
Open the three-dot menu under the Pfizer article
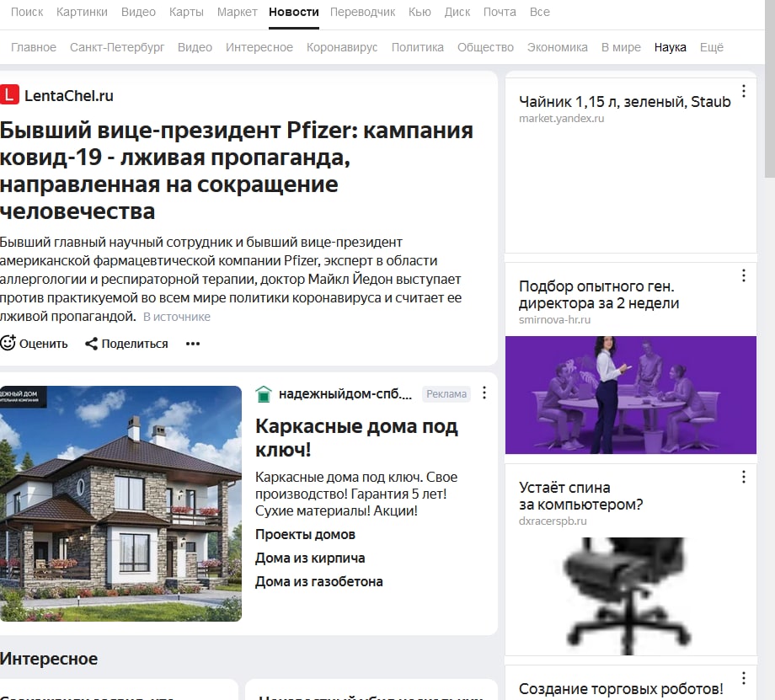(193, 344)
